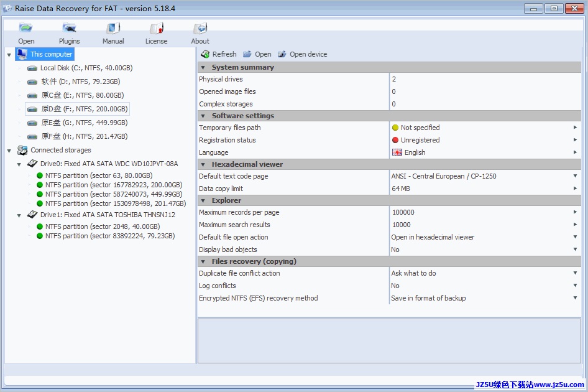Open the About toolbar icon
Image resolution: width=588 pixels, height=392 pixels.
point(200,28)
